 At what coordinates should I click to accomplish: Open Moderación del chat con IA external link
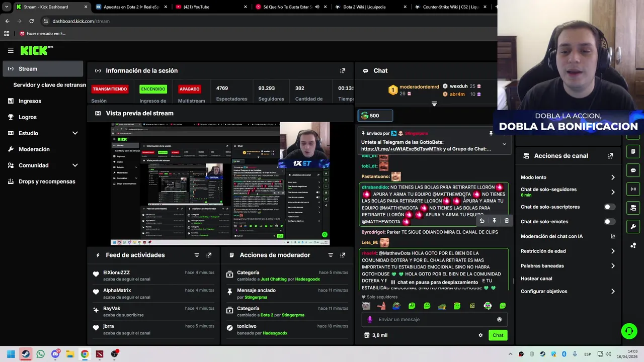coord(613,236)
